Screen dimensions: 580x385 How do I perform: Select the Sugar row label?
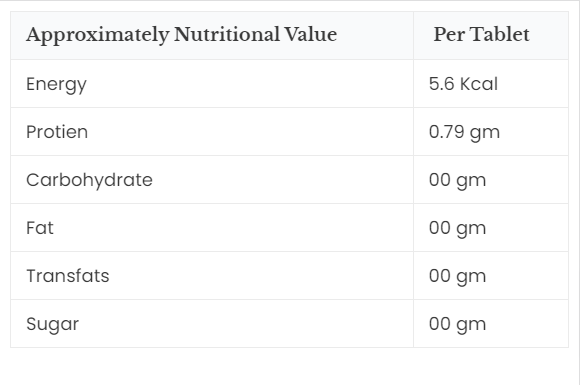coord(52,325)
